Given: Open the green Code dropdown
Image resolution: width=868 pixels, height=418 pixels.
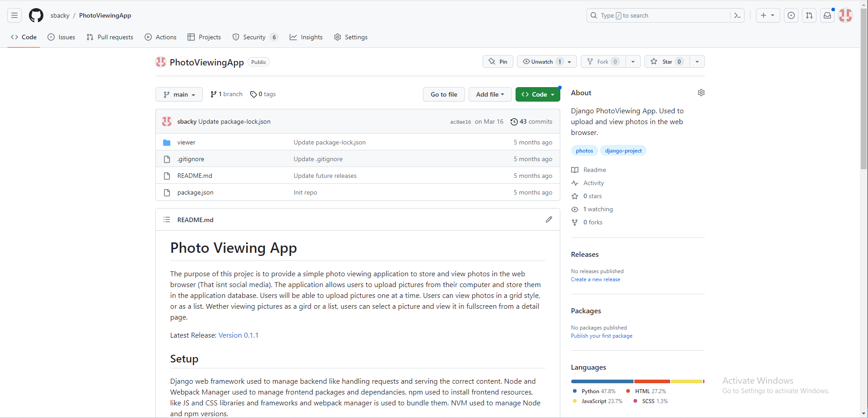Looking at the screenshot, I should [x=538, y=94].
